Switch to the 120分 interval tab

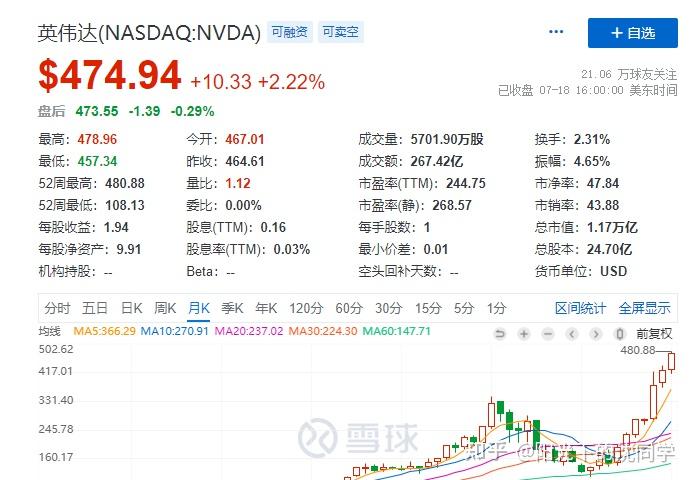(306, 308)
